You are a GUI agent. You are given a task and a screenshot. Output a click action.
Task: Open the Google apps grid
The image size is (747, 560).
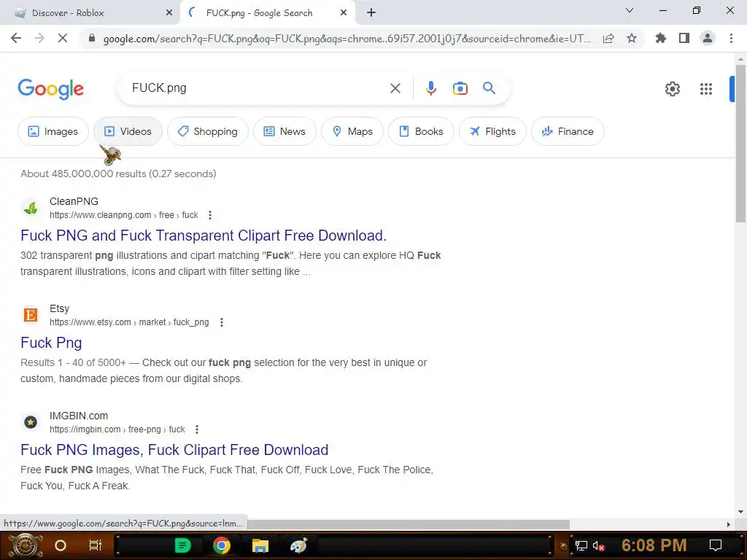coord(706,88)
